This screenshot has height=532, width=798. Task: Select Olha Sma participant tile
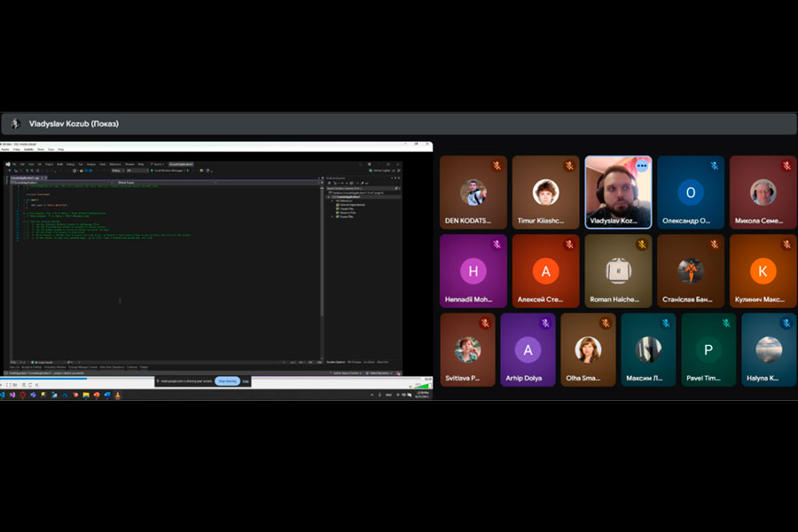coord(588,349)
